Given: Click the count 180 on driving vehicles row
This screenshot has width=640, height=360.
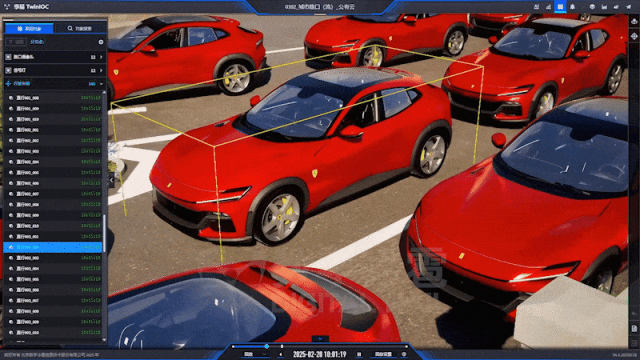Looking at the screenshot, I should point(92,84).
